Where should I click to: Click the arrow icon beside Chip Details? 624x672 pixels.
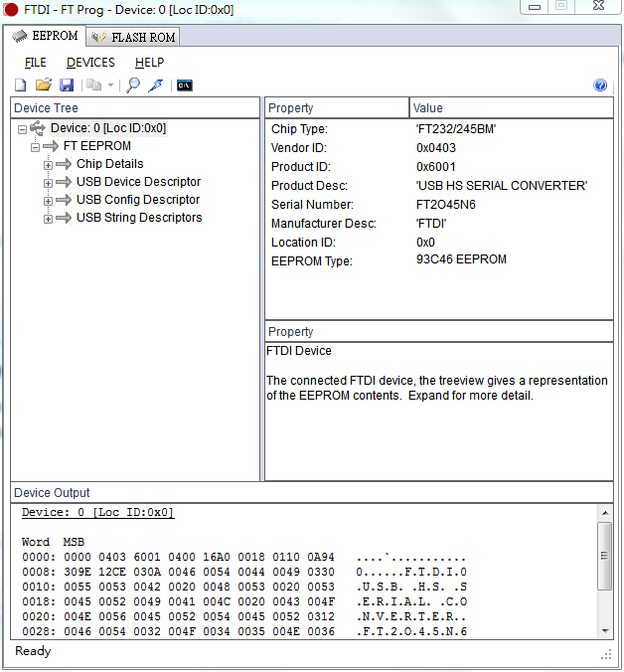pyautogui.click(x=64, y=164)
